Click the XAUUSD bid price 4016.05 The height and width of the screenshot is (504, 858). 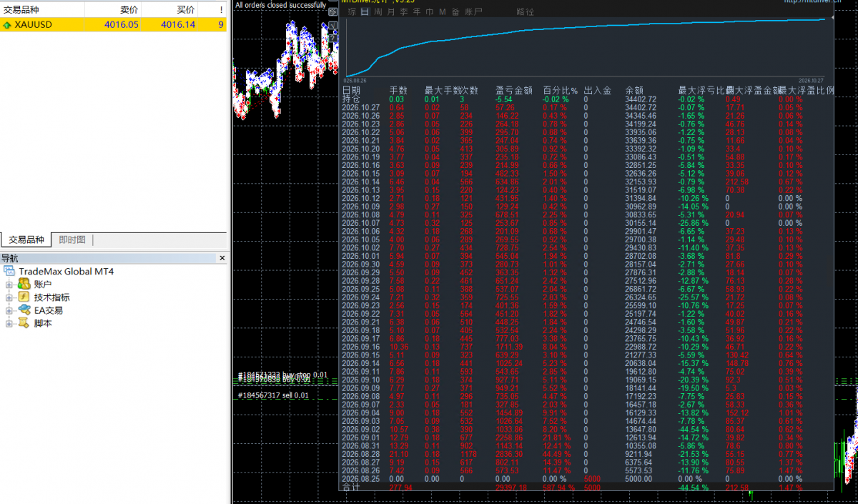121,25
